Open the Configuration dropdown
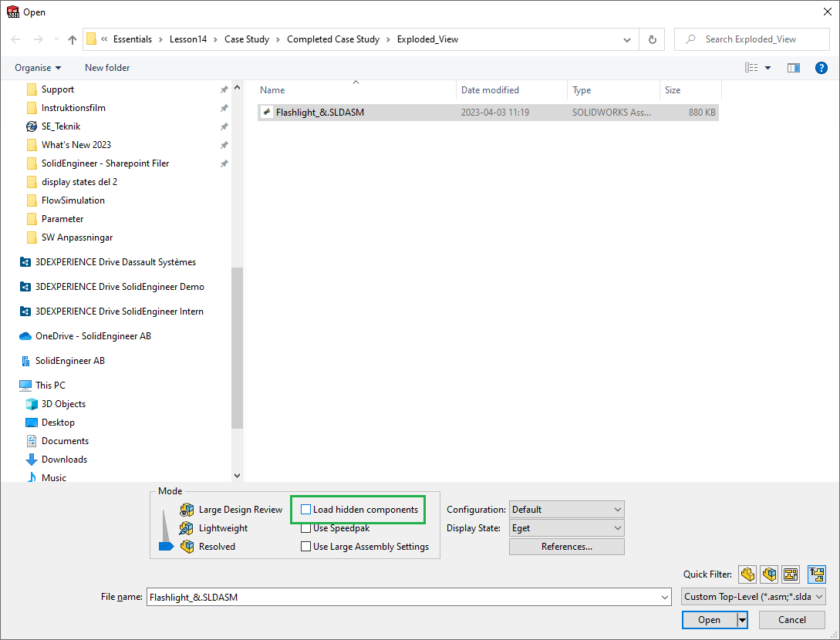 (566, 510)
